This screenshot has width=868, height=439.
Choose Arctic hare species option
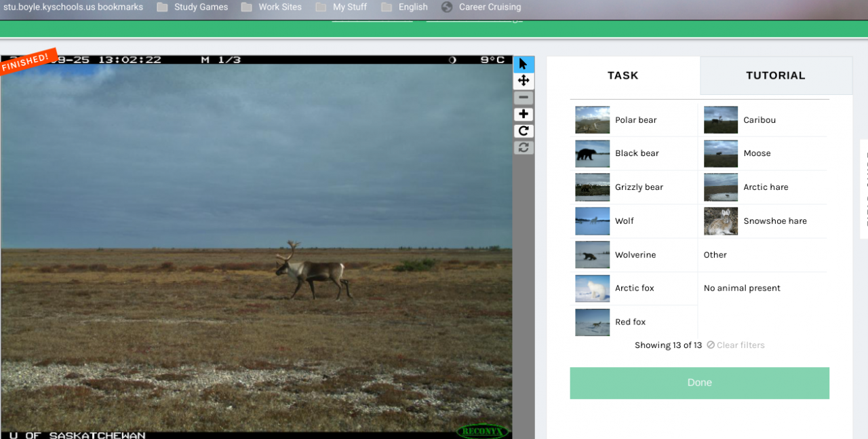coord(763,187)
